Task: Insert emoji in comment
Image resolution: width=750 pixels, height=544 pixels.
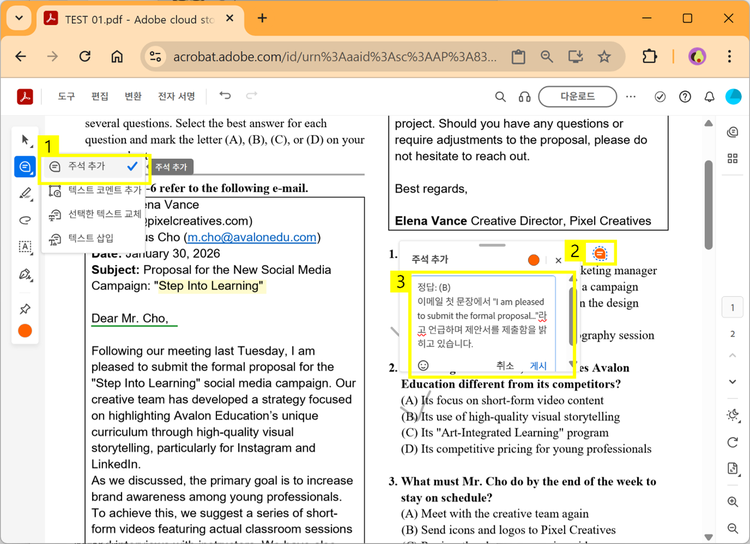Action: tap(423, 366)
